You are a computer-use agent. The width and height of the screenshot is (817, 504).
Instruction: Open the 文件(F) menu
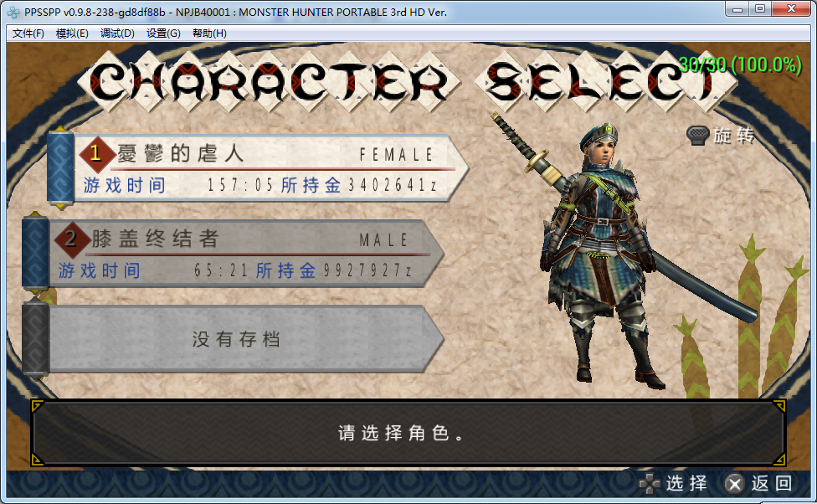pyautogui.click(x=28, y=33)
